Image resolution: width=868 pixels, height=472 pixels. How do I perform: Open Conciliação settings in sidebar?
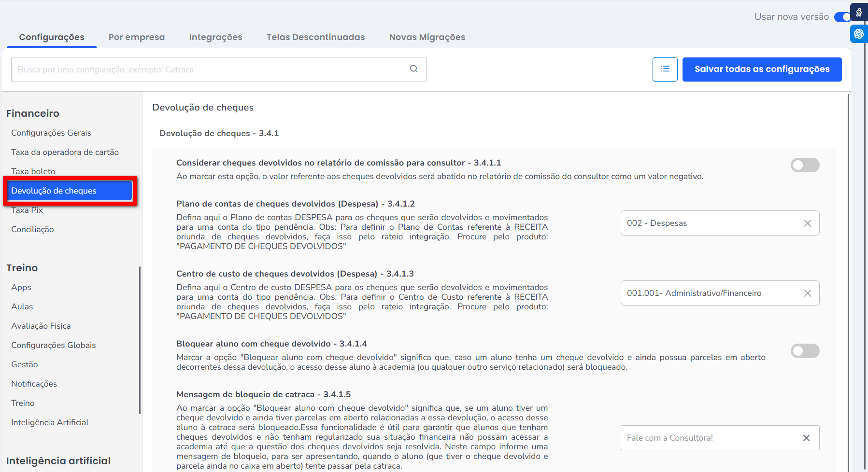32,229
